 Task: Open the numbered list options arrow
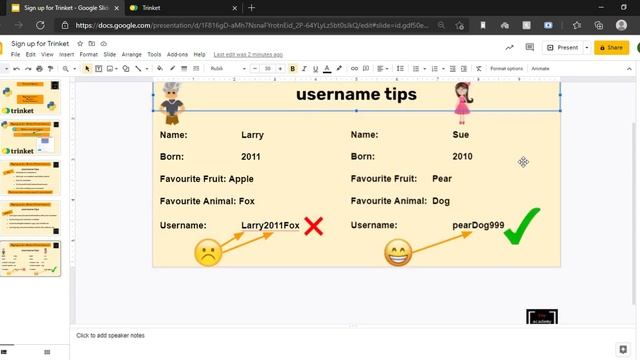tap(443, 69)
